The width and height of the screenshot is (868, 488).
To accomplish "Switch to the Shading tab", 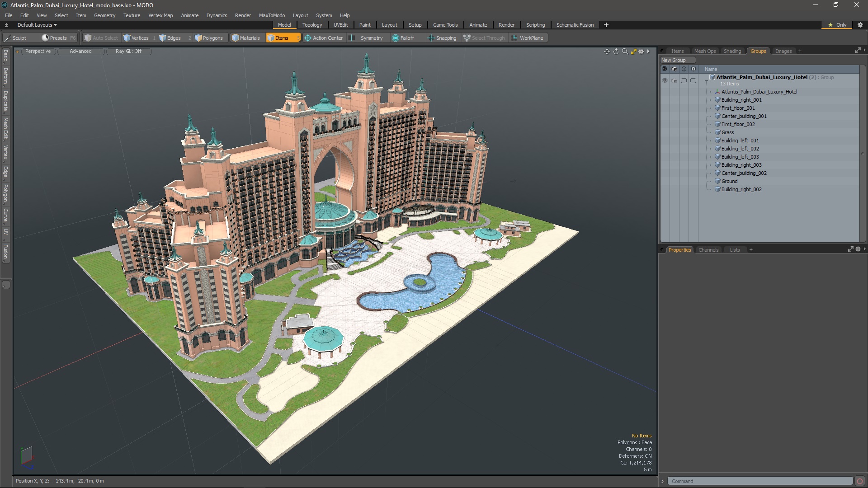I will pyautogui.click(x=732, y=51).
